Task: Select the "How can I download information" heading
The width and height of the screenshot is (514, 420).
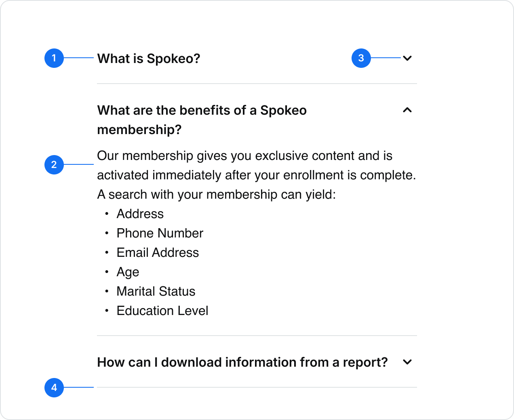Action: pos(242,362)
